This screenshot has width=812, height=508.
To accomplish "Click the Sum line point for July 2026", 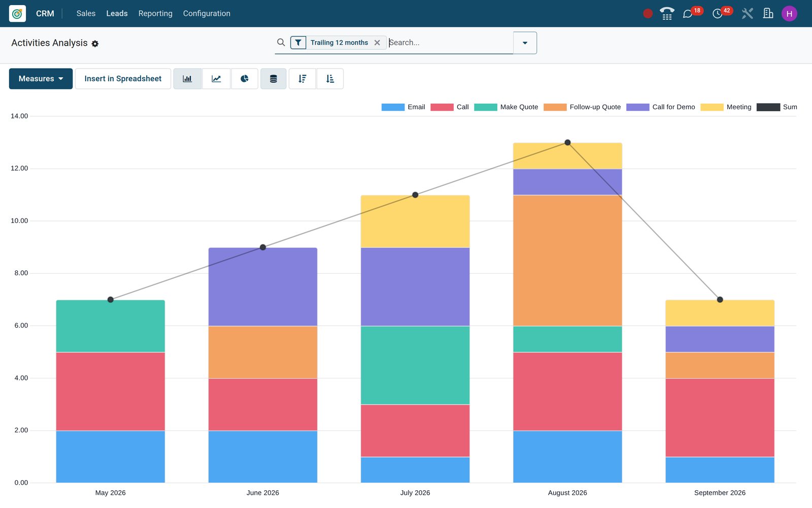I will click(415, 195).
